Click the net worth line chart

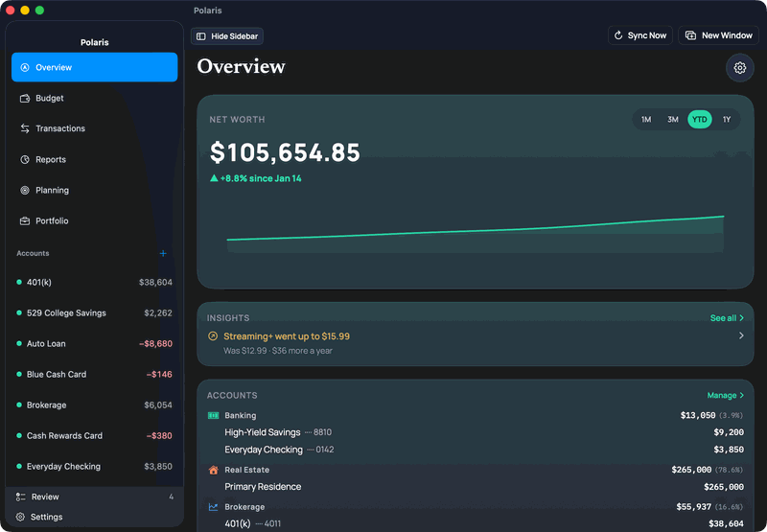(x=475, y=234)
